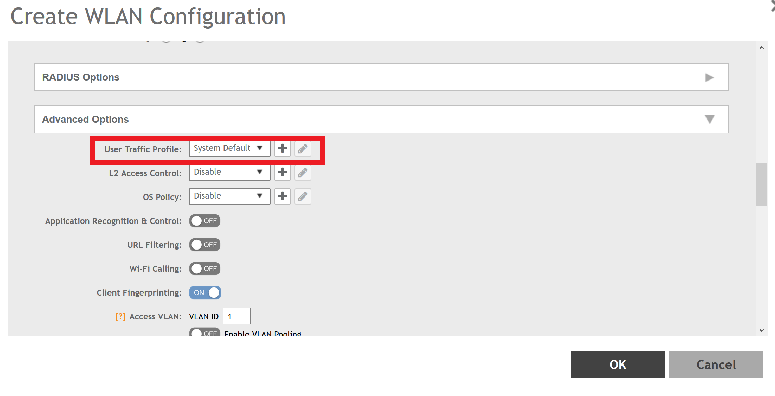Screen dimensions: 775x396
Task: Open the Access VLAN help icon
Action: tap(120, 316)
